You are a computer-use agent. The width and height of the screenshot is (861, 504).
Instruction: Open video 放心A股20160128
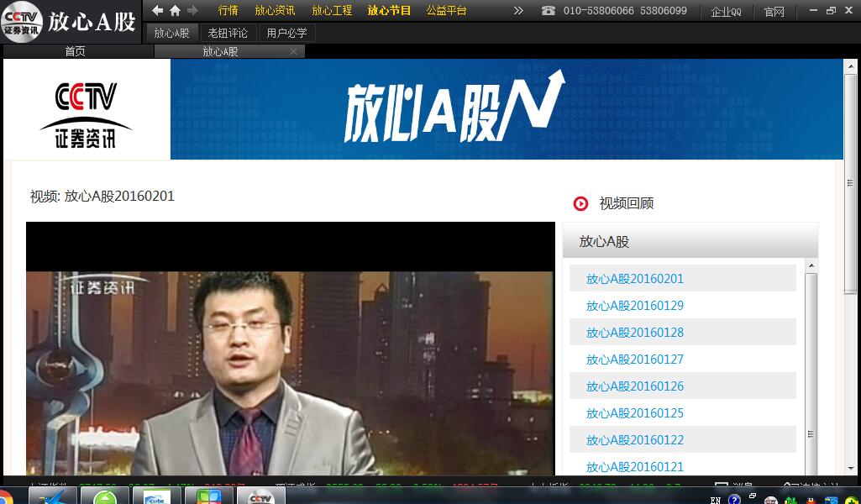pos(635,333)
